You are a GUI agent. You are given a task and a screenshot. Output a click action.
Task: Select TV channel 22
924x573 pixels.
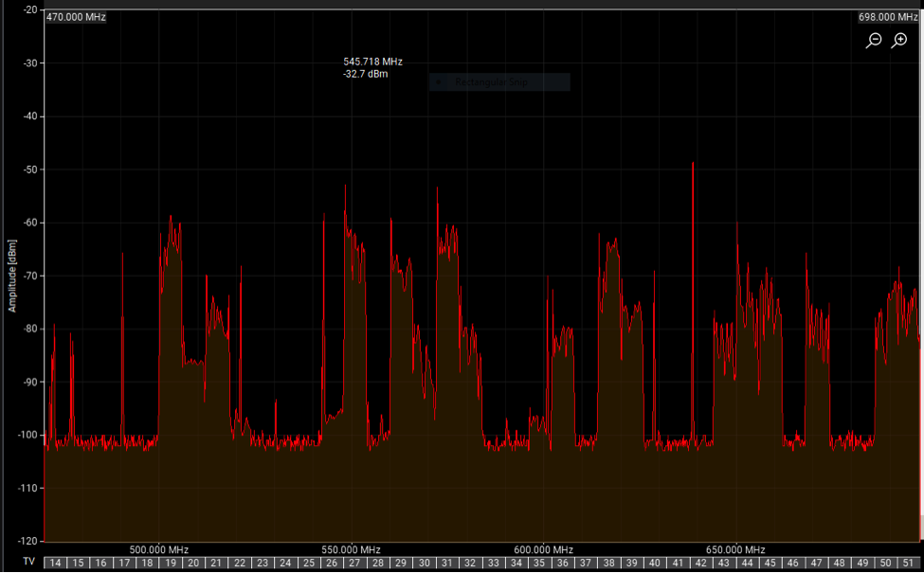pyautogui.click(x=240, y=563)
